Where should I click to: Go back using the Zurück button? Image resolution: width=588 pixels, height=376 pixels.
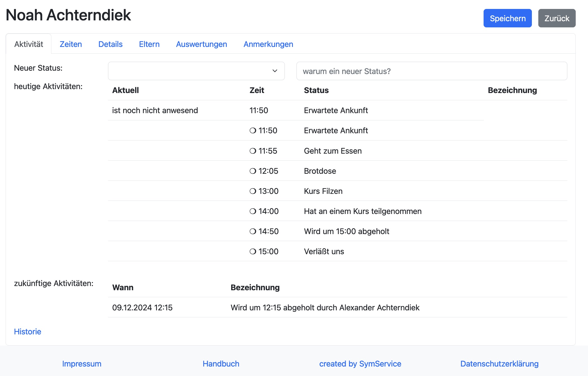point(557,18)
